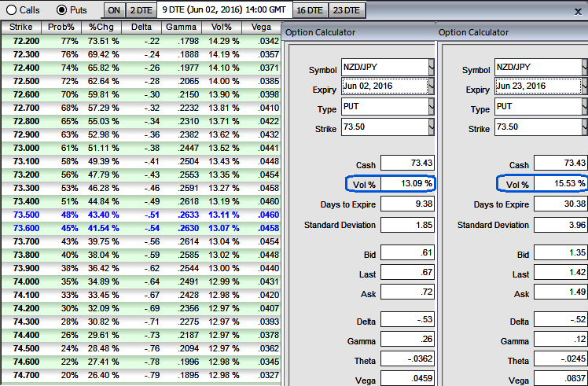Open Symbol dropdown in right Option Calculator
588x386 pixels.
pos(585,68)
